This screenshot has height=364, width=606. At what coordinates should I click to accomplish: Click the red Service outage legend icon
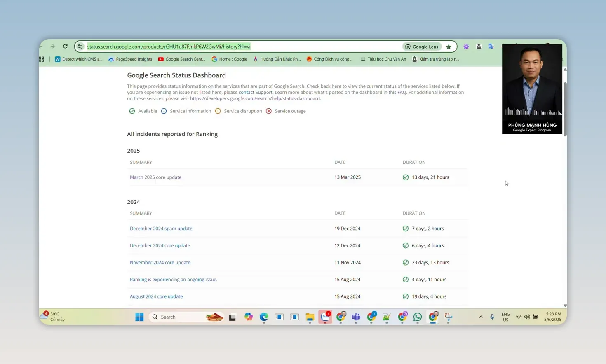[269, 111]
